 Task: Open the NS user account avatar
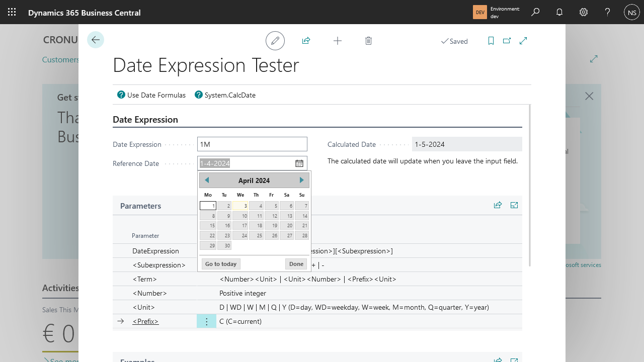[632, 12]
